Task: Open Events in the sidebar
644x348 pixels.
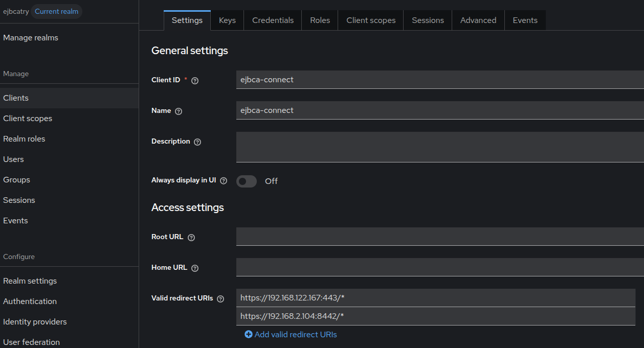Action: point(69,221)
